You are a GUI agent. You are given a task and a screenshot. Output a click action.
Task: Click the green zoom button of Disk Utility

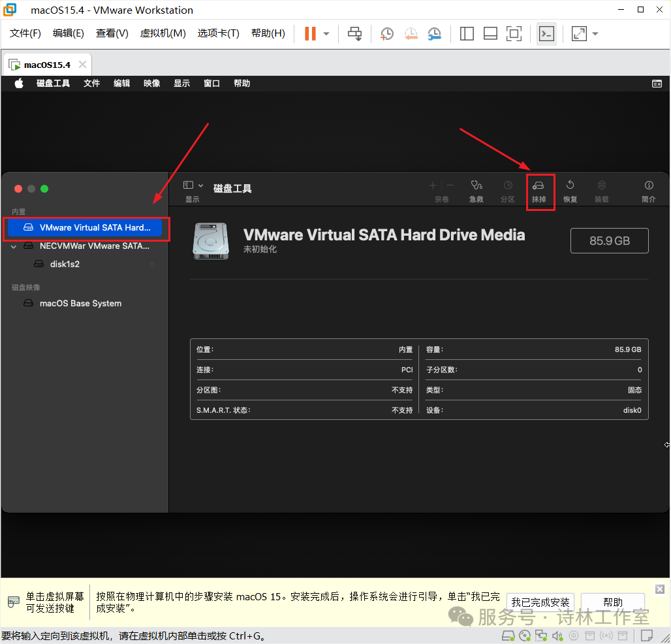(44, 189)
